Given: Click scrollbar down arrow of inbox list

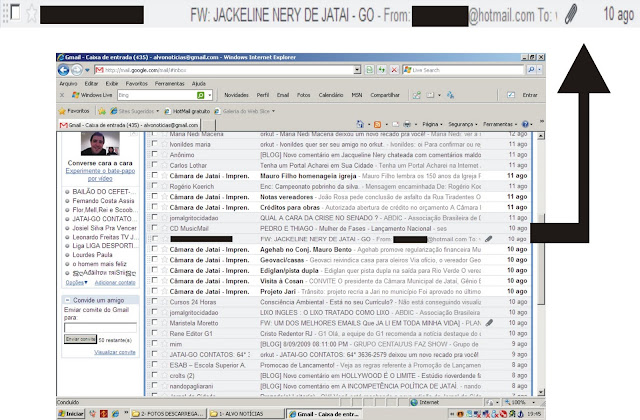Looking at the screenshot, I should pyautogui.click(x=541, y=392).
